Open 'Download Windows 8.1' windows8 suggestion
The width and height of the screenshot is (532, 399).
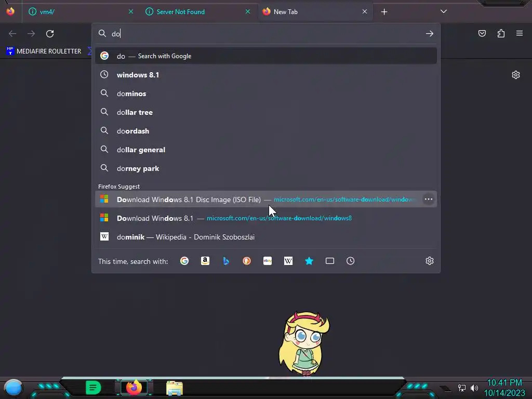266,218
